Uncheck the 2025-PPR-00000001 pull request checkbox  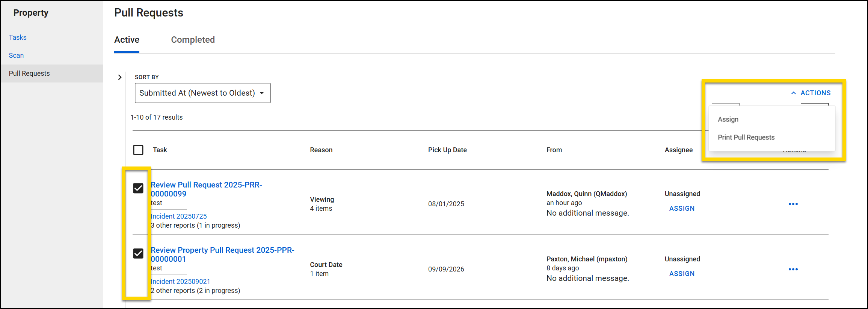138,253
